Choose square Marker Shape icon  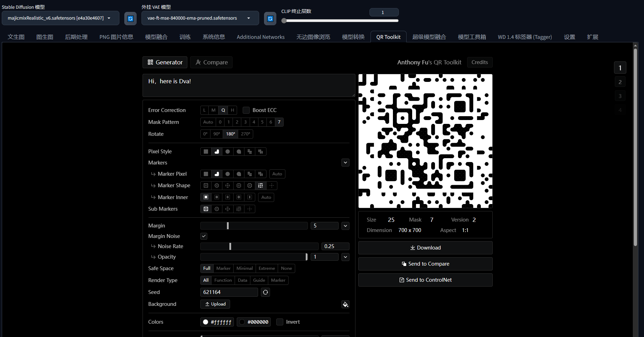pyautogui.click(x=206, y=185)
